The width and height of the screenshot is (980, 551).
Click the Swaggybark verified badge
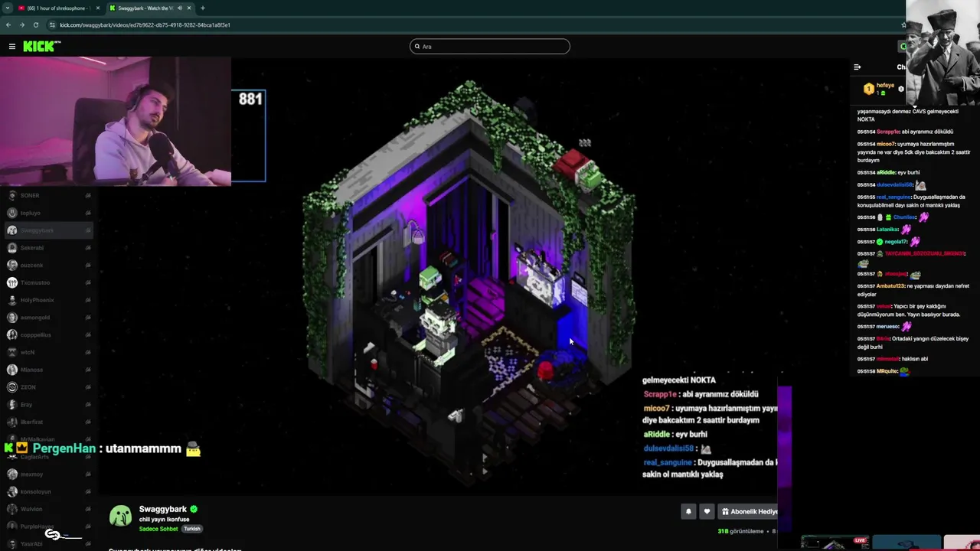coord(194,509)
